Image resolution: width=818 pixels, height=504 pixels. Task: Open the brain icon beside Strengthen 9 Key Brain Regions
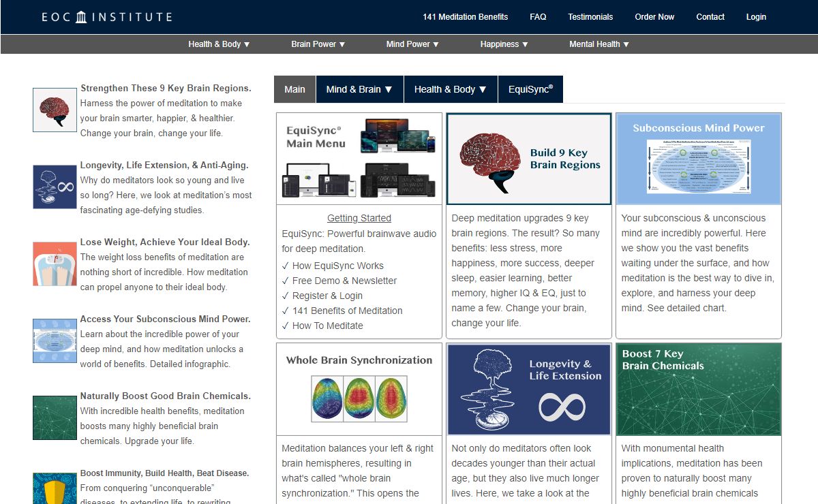[x=55, y=110]
